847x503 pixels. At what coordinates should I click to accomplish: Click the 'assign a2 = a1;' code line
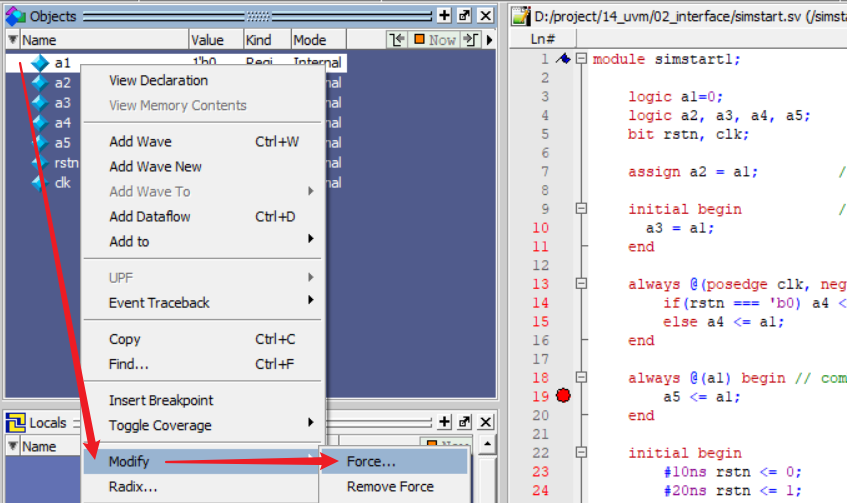(693, 172)
